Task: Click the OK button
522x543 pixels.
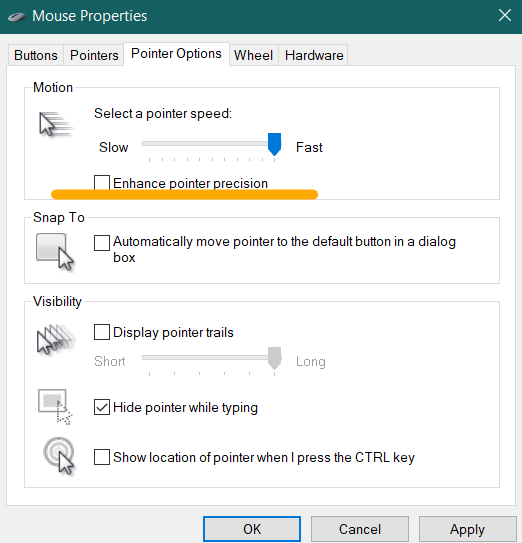Action: 252,529
